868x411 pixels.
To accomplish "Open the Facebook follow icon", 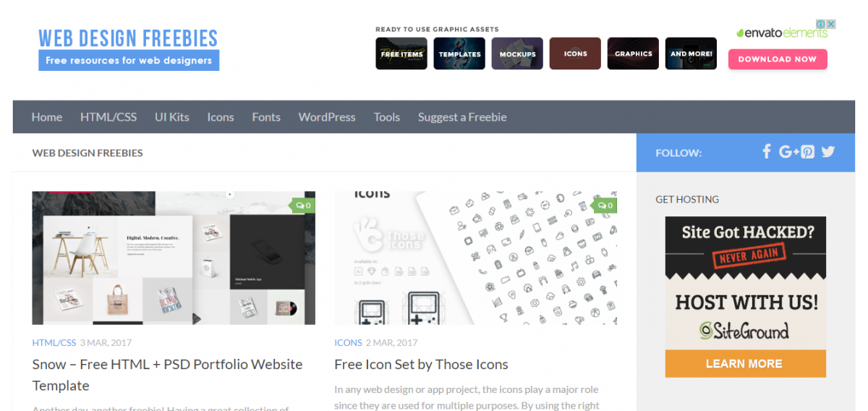I will point(767,151).
